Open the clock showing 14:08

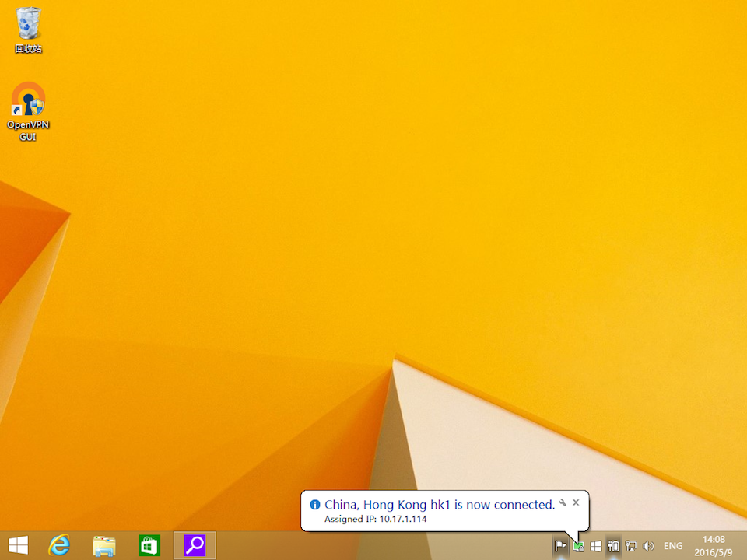[714, 545]
